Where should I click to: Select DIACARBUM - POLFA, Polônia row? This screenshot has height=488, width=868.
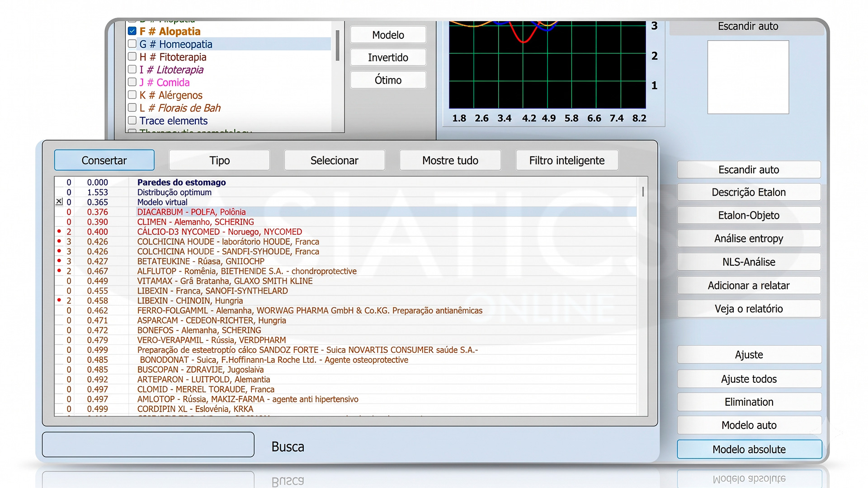pyautogui.click(x=346, y=212)
